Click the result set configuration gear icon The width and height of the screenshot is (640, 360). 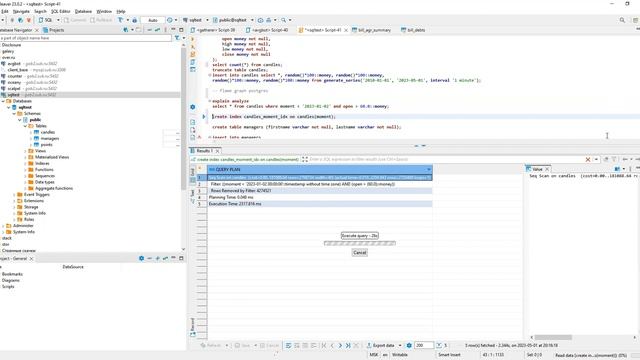coord(409,345)
